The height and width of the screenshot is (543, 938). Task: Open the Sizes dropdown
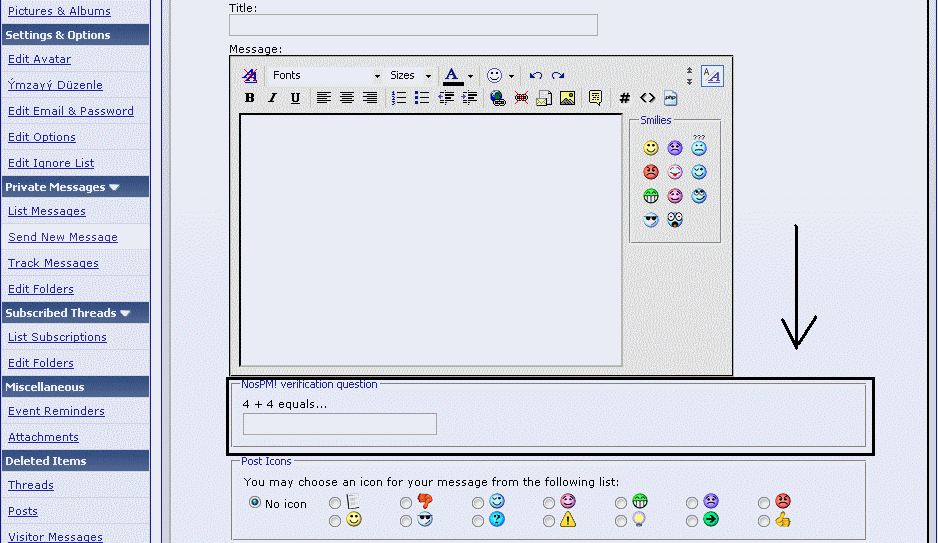(x=428, y=76)
